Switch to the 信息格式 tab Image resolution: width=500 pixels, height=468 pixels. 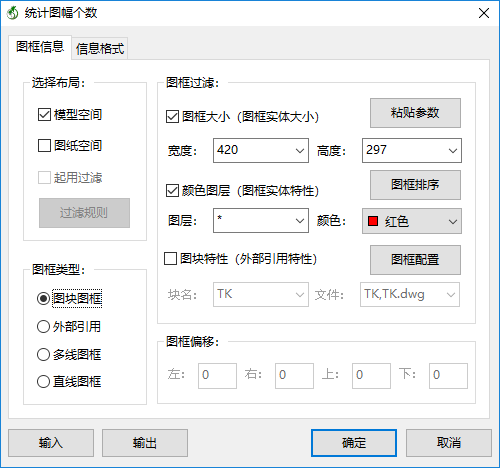click(x=100, y=49)
